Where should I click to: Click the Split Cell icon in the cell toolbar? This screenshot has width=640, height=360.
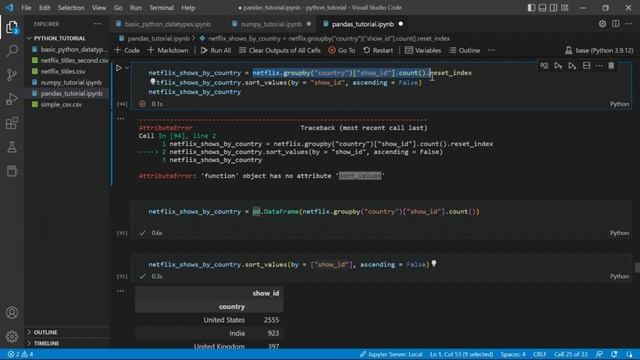[586, 66]
